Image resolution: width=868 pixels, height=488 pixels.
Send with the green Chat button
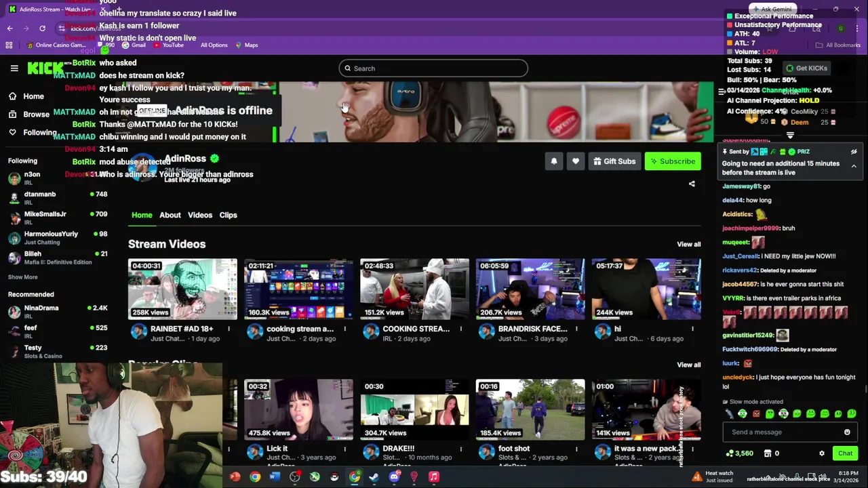(845, 453)
